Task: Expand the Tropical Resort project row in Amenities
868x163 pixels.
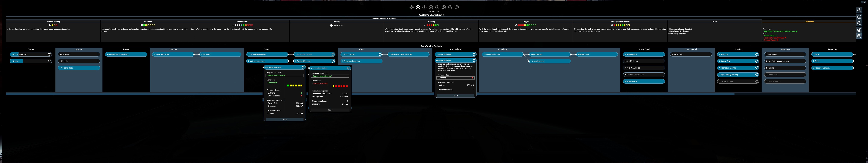Action: coord(785,81)
